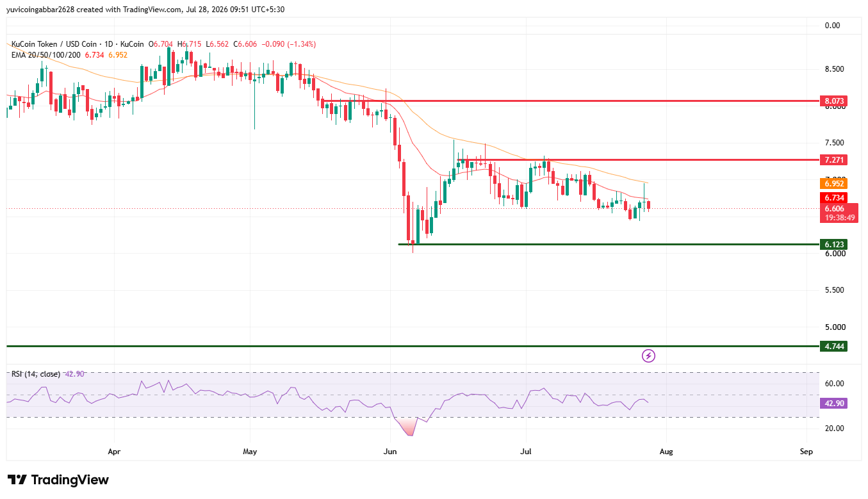
Task: Click the TradingView logo at bottom left
Action: 58,480
